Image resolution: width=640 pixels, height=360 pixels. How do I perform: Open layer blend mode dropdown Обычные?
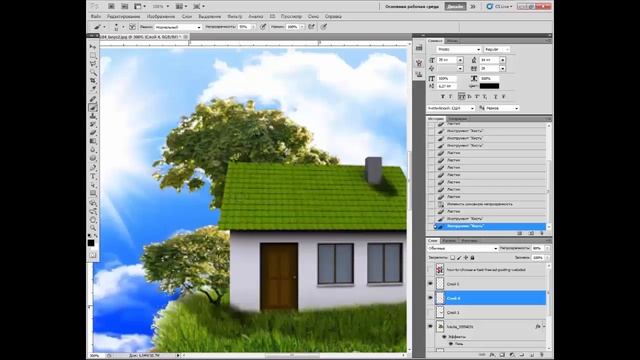coord(463,248)
